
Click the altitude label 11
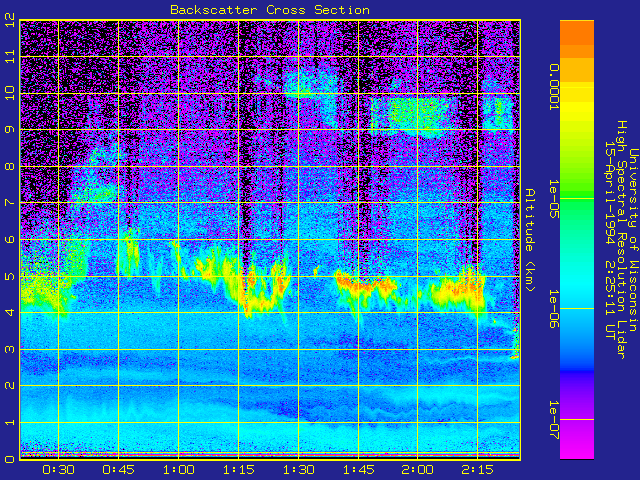(10, 56)
